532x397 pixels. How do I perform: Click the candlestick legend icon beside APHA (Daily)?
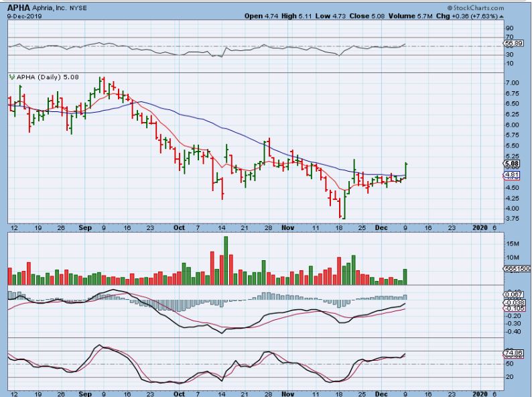(12, 77)
